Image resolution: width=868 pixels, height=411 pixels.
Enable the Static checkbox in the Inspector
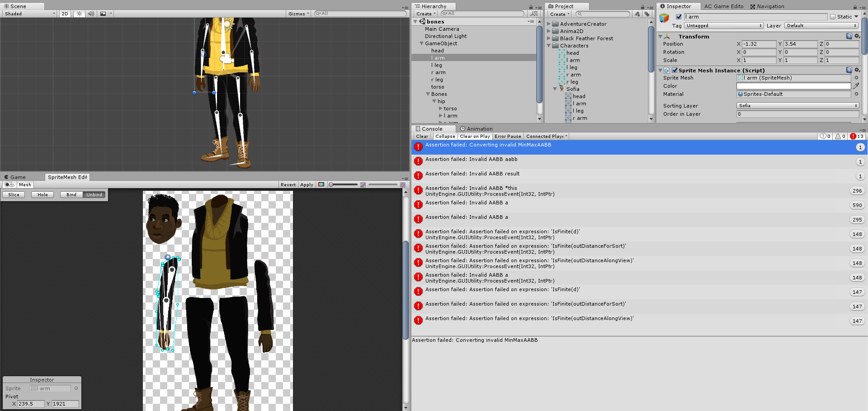pos(833,17)
